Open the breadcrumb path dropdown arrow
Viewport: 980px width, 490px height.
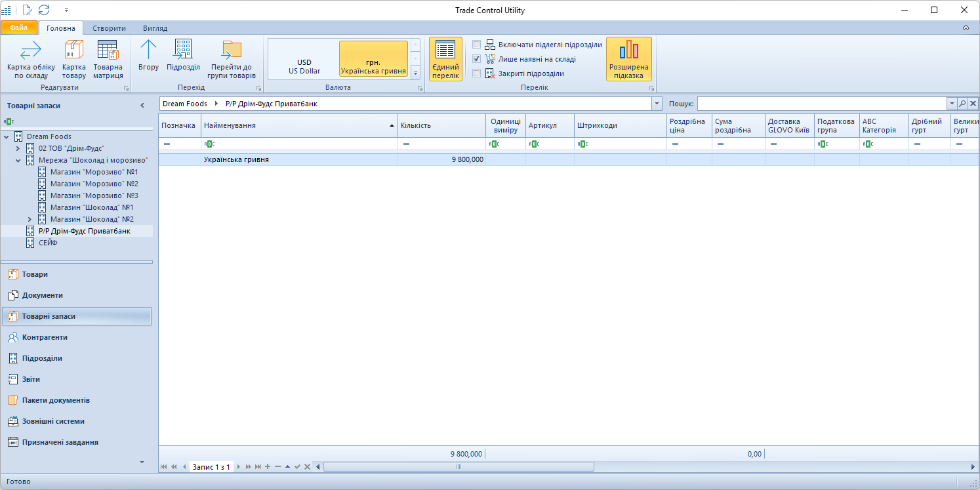(657, 104)
